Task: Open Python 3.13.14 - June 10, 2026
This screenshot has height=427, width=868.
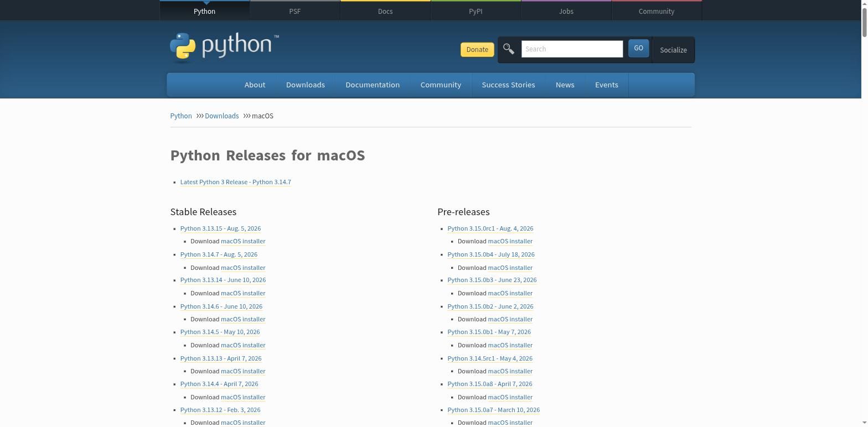Action: pyautogui.click(x=223, y=280)
